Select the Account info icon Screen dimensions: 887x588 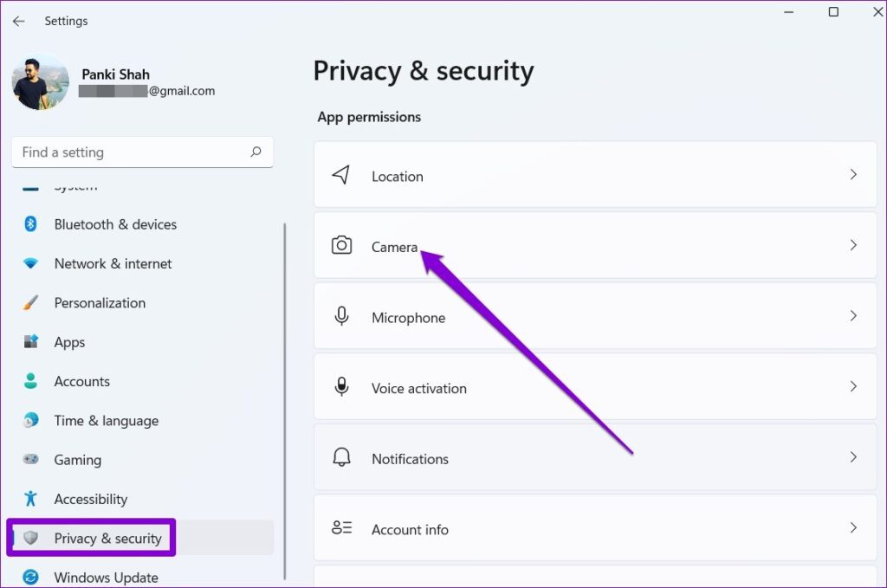341,529
